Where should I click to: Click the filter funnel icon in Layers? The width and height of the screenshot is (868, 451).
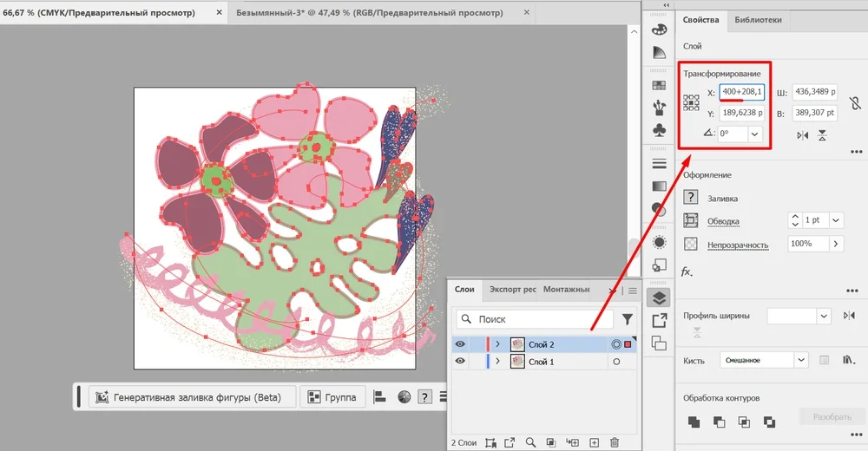pos(628,319)
